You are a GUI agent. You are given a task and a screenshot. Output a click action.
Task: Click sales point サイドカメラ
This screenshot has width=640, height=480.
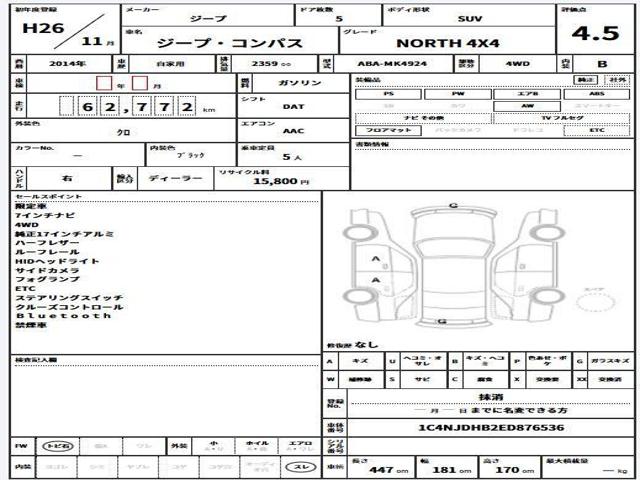tap(47, 270)
